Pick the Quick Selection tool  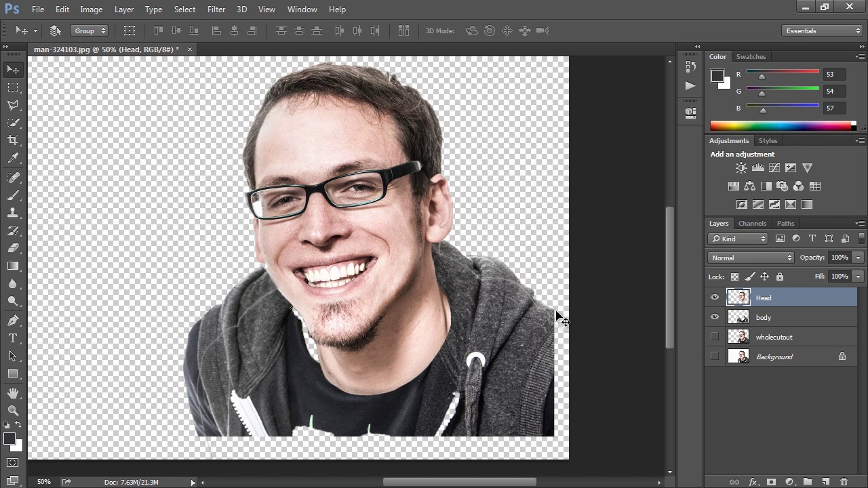click(x=13, y=123)
